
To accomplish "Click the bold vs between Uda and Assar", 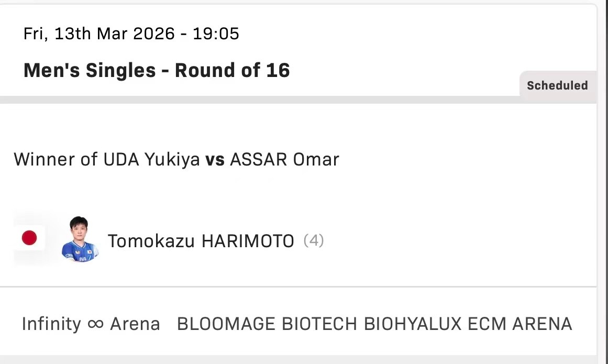I will (215, 159).
